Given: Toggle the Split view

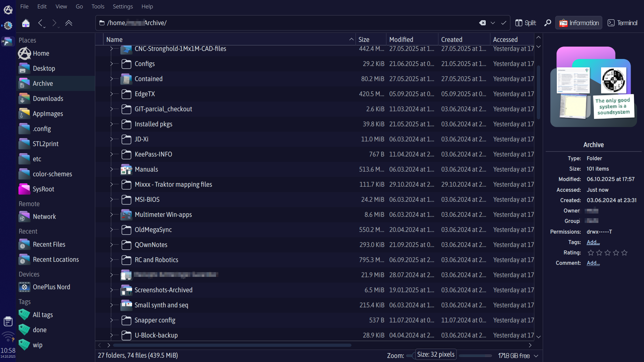Looking at the screenshot, I should pyautogui.click(x=526, y=23).
